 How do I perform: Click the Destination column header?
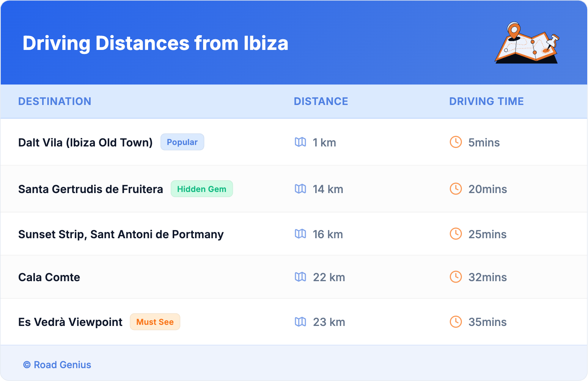point(55,101)
